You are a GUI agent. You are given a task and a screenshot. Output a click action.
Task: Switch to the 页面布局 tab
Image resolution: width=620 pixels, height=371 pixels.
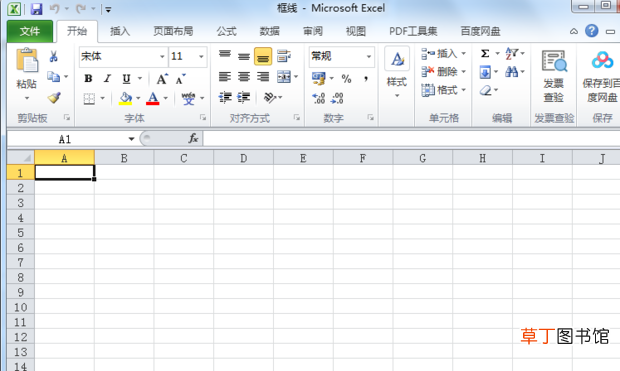tap(173, 31)
